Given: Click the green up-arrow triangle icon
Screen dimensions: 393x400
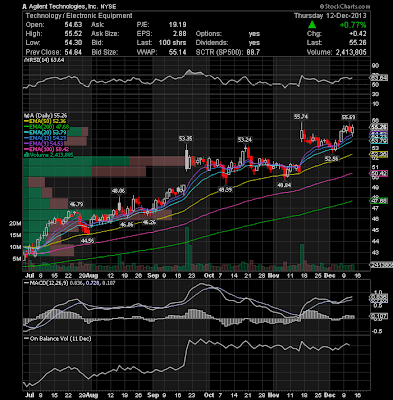Looking at the screenshot, I should click(311, 25).
